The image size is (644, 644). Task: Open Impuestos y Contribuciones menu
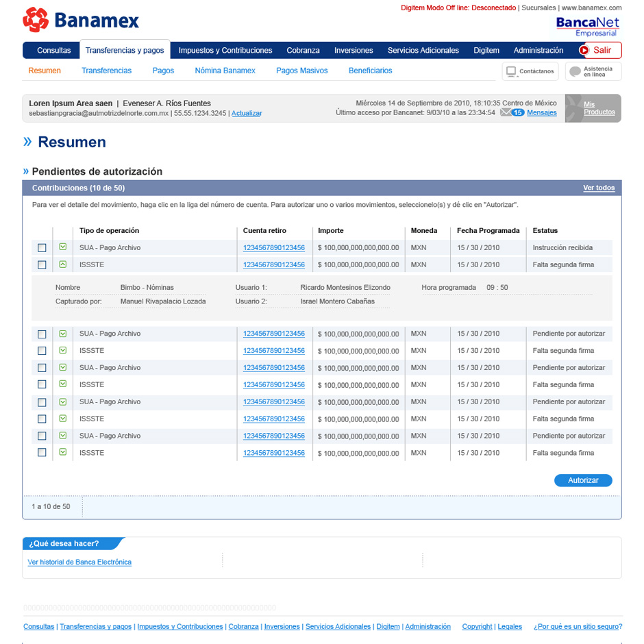[x=225, y=50]
